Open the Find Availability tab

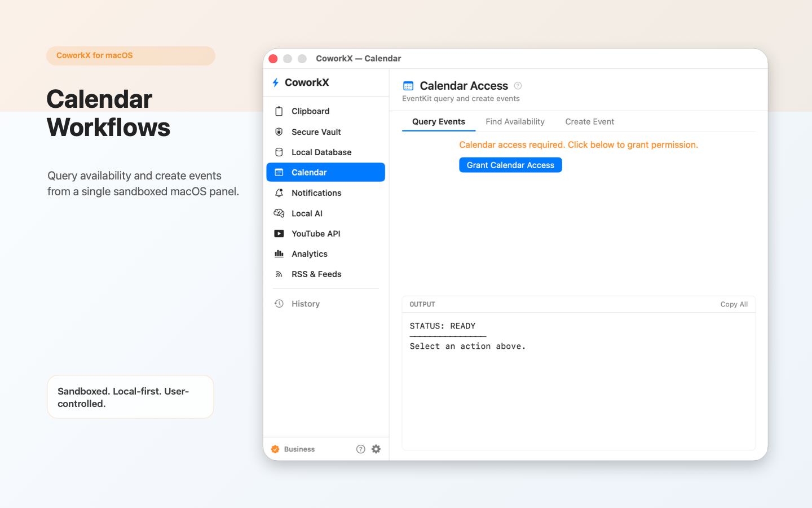(x=515, y=121)
